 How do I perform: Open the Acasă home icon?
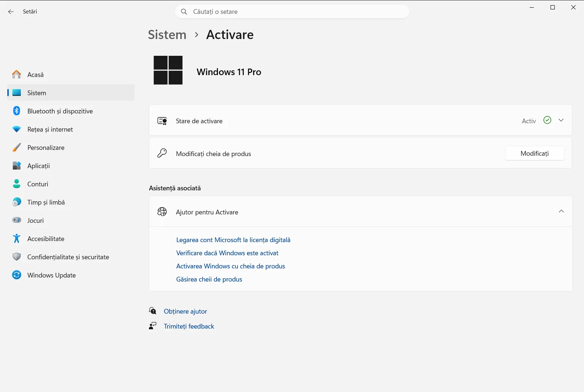16,74
